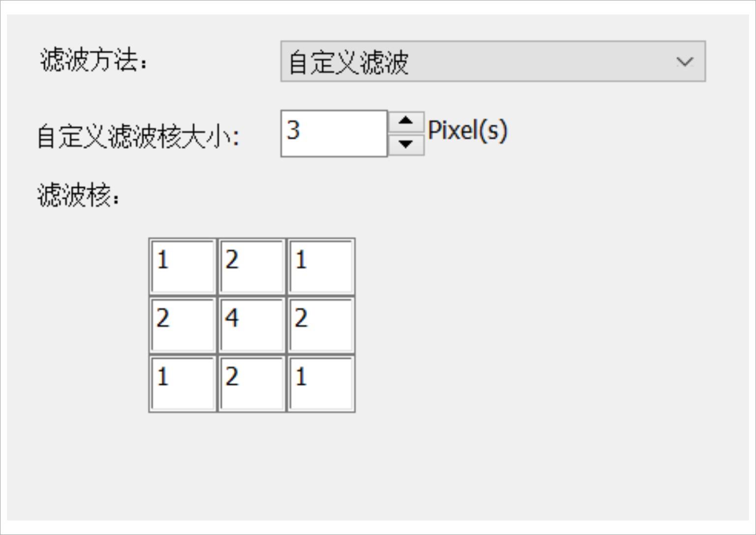This screenshot has width=756, height=535.
Task: Increase kernel size with the up arrow
Action: 406,121
